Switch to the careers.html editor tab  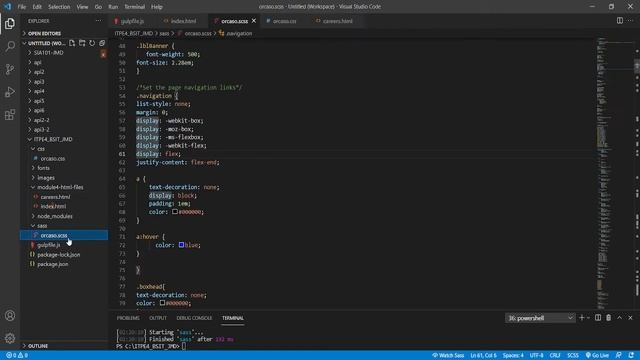tap(337, 21)
